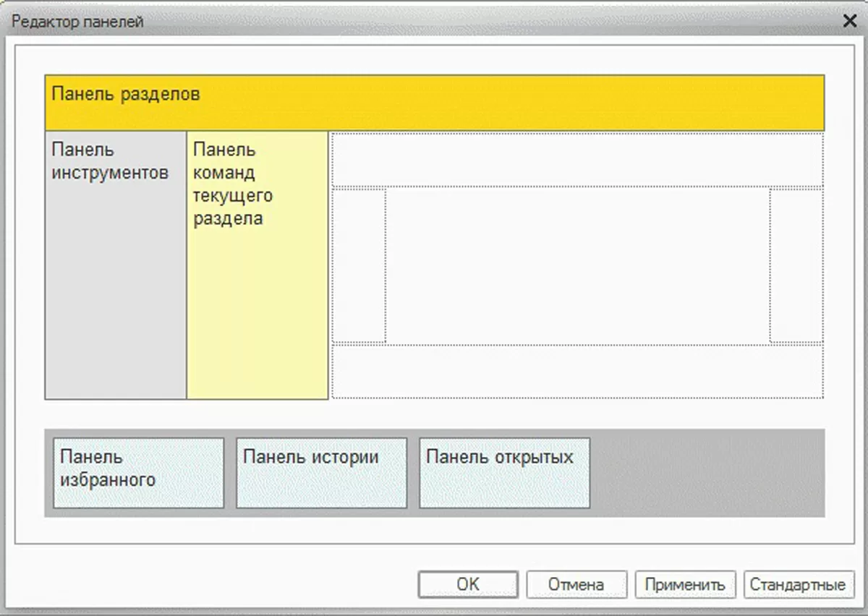Restore defaults with the Стандартные button

798,584
